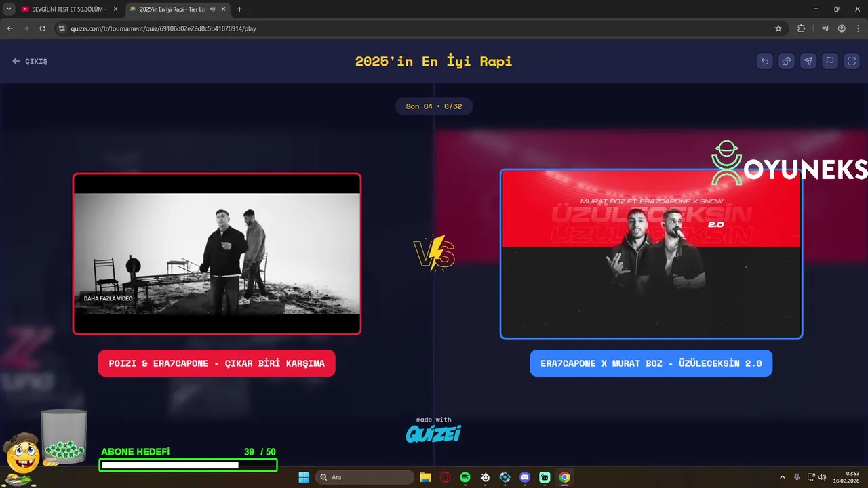Open the Chrome profile avatar
The width and height of the screenshot is (868, 488).
[x=842, y=28]
